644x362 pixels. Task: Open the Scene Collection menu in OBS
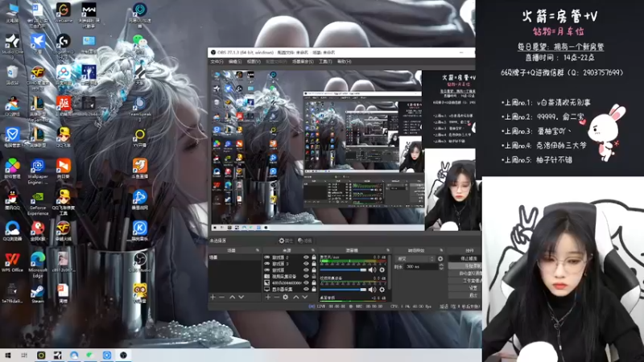click(303, 62)
